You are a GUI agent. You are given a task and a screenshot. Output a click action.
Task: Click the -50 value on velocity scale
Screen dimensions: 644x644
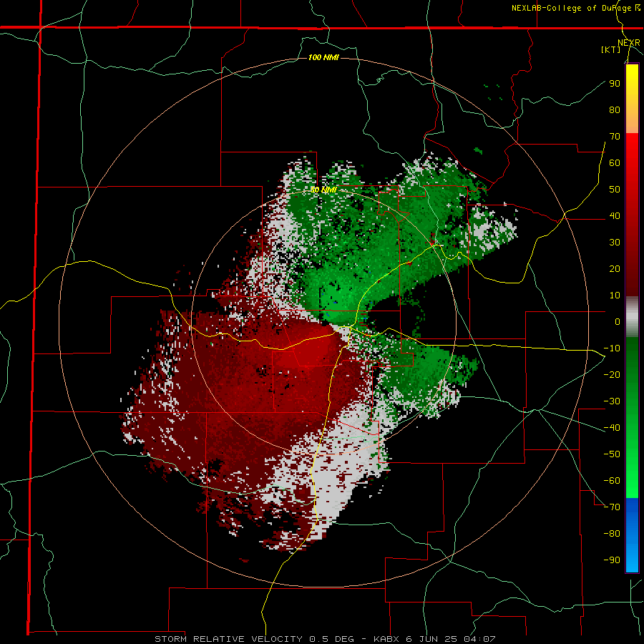pyautogui.click(x=612, y=454)
